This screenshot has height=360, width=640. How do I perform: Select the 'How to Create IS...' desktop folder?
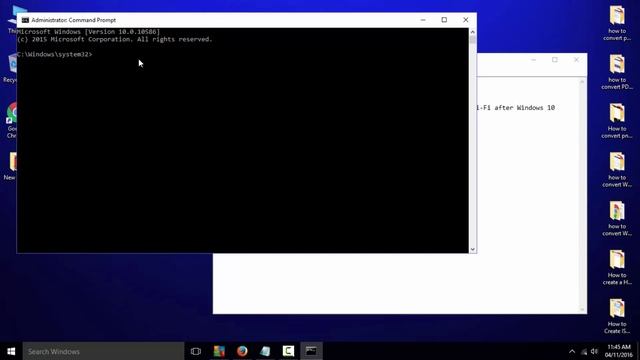click(x=617, y=317)
